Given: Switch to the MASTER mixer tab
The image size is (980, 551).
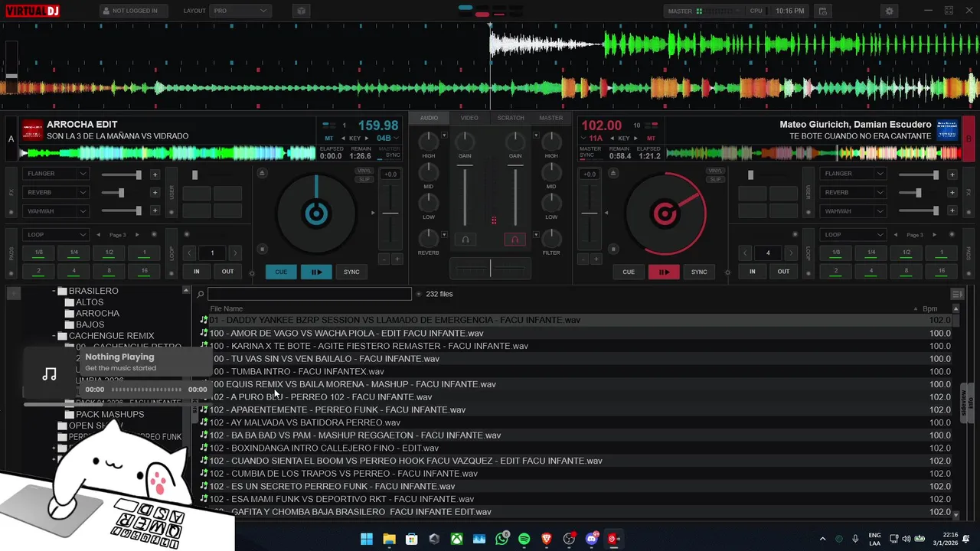Looking at the screenshot, I should click(x=551, y=118).
